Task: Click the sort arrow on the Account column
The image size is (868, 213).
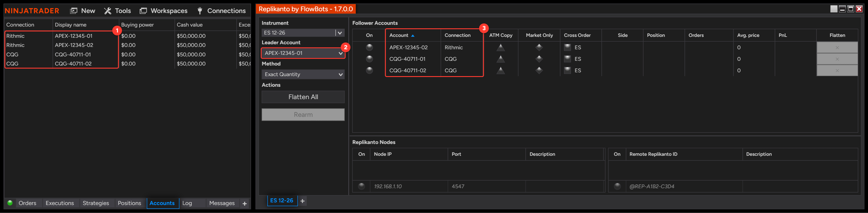Action: pyautogui.click(x=413, y=35)
